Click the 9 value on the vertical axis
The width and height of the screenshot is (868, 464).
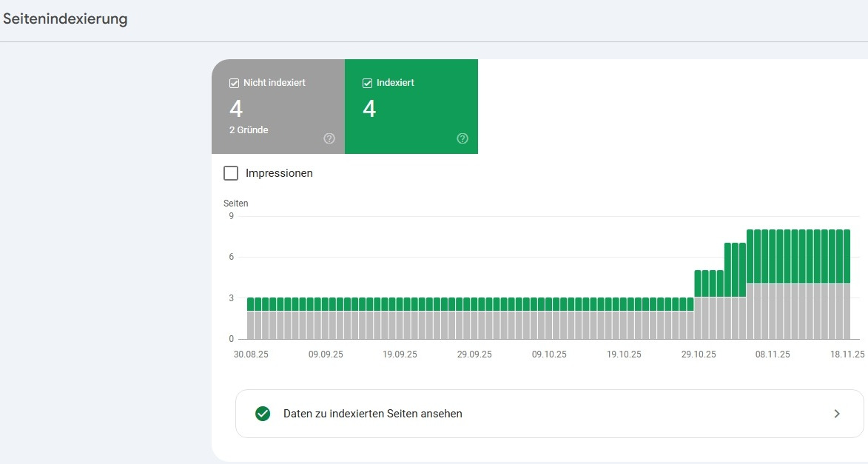[x=231, y=216]
